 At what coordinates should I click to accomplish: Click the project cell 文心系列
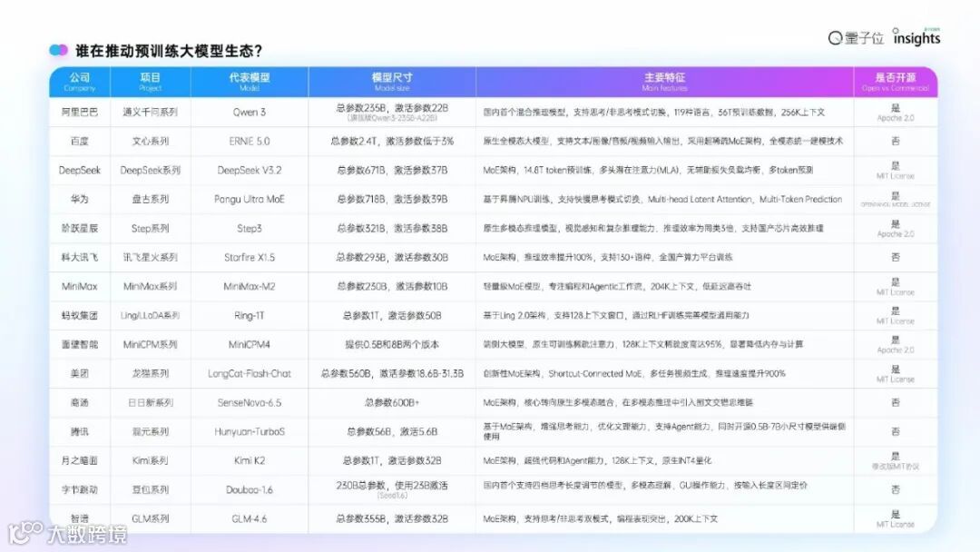(150, 142)
